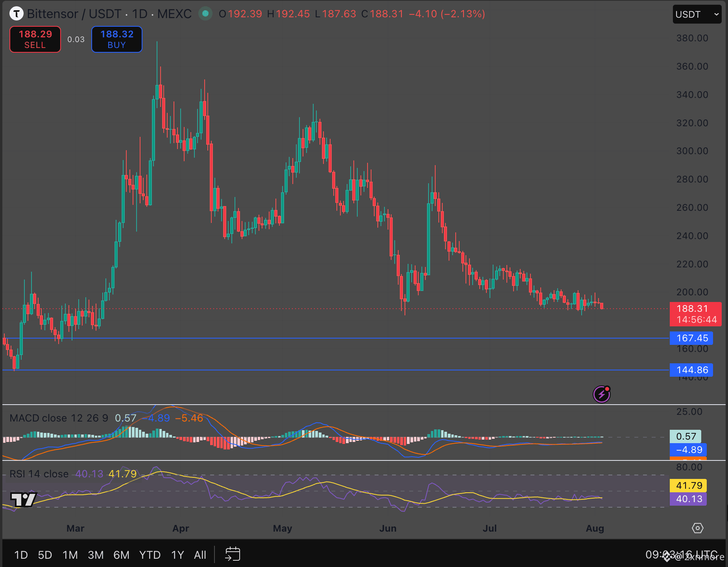Viewport: 728px width, 567px height.
Task: Open the USDT currency dropdown
Action: tap(697, 15)
